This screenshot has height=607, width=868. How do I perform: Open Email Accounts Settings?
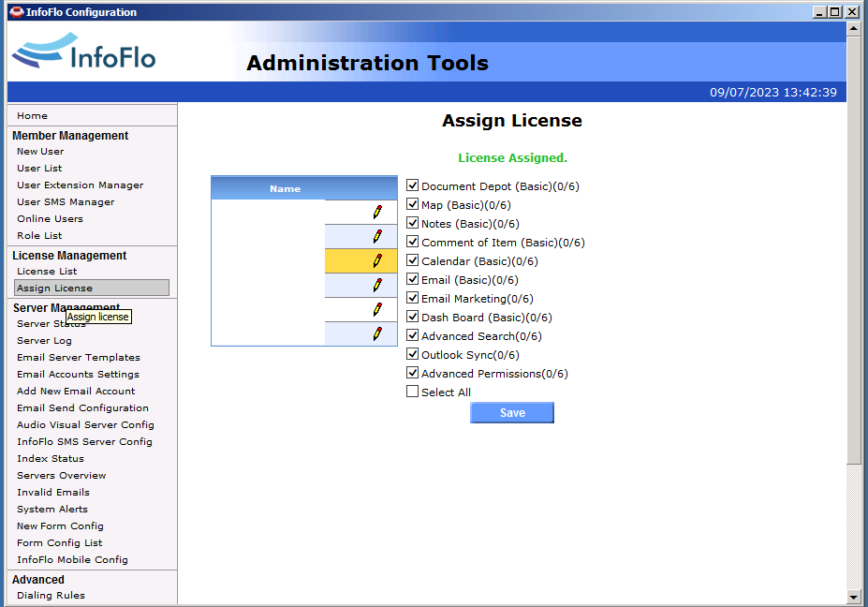(x=78, y=375)
